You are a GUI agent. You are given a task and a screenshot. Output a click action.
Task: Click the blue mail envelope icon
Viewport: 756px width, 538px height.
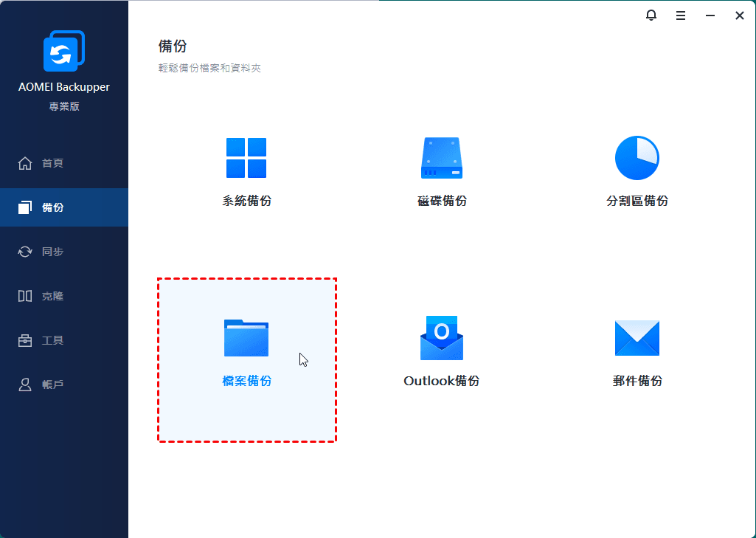pyautogui.click(x=637, y=338)
